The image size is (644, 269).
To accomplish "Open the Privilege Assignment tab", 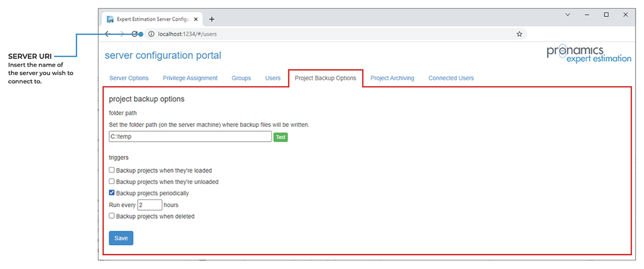I will click(190, 78).
